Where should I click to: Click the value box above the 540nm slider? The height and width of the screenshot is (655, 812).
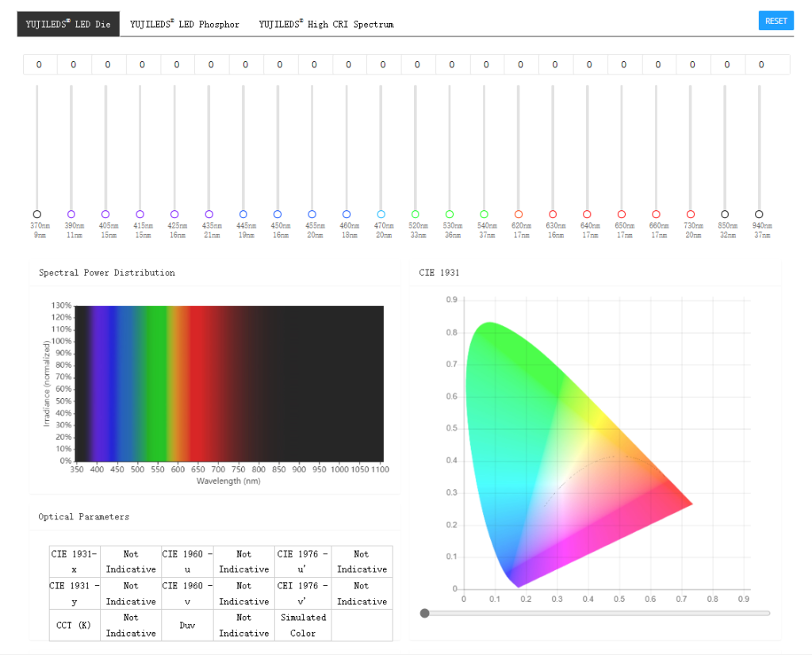(487, 64)
